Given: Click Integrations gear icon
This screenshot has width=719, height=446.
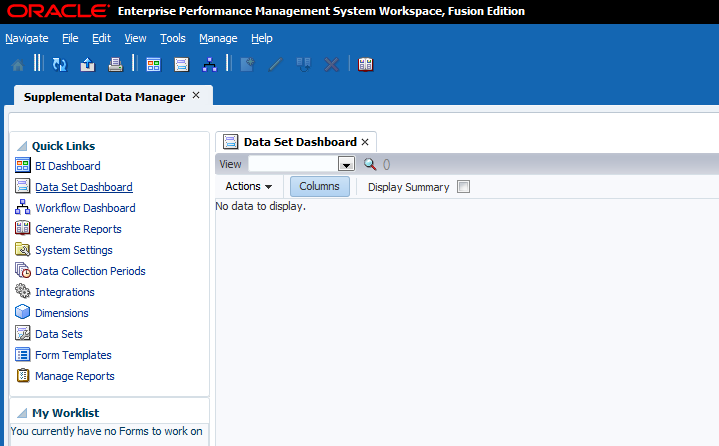Looking at the screenshot, I should [x=22, y=291].
